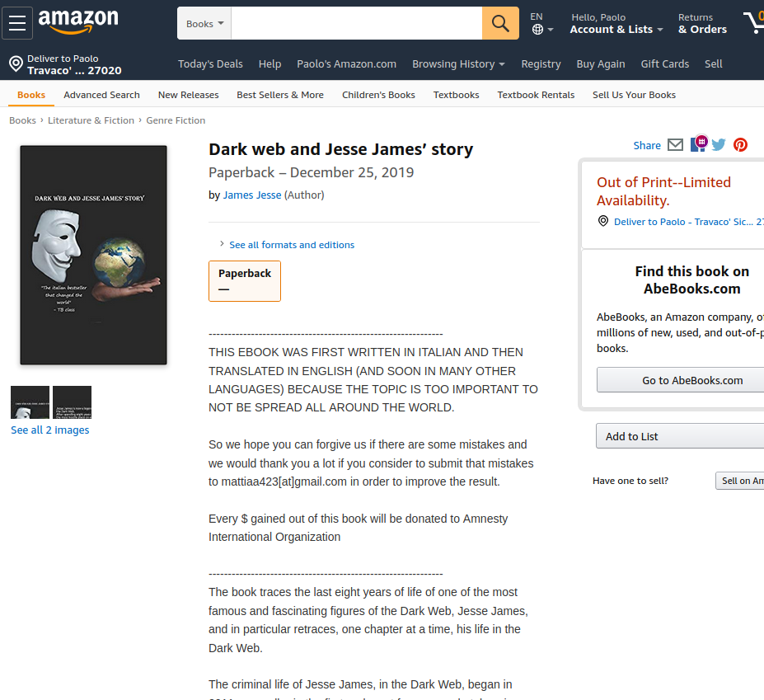
Task: Open Today's Deals in navigation
Action: (210, 63)
